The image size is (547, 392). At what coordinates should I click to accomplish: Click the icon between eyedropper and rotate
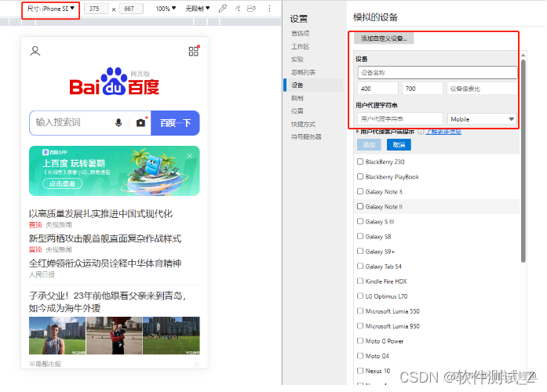coord(238,9)
